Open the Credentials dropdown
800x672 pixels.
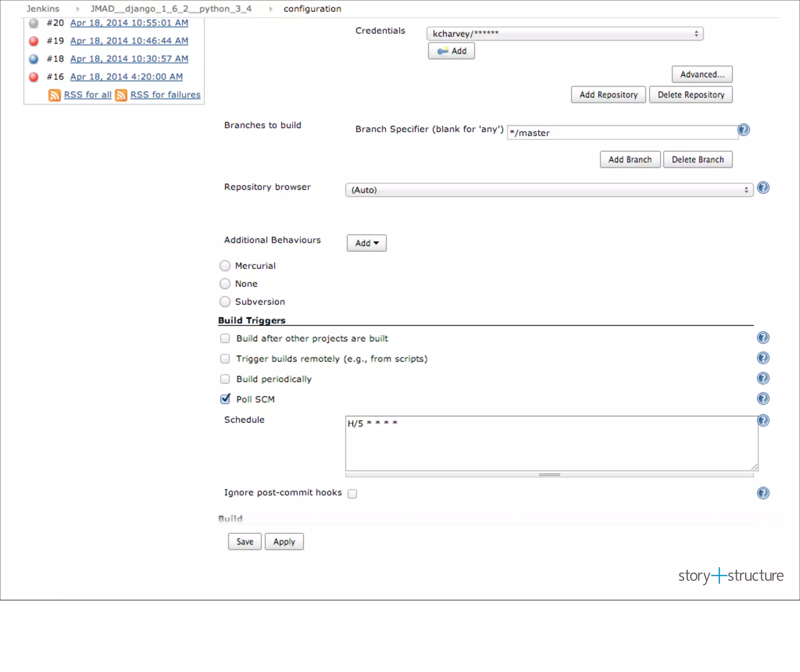[x=565, y=34]
